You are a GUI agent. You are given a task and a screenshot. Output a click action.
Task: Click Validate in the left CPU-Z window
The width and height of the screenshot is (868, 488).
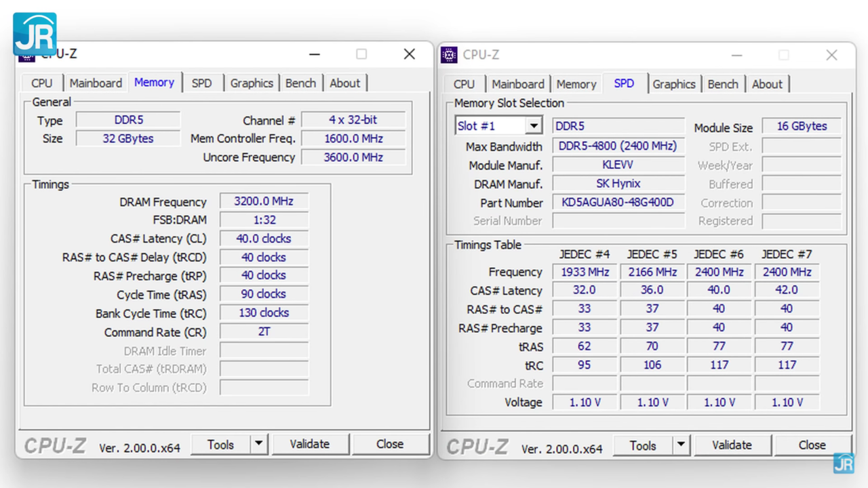coord(311,444)
